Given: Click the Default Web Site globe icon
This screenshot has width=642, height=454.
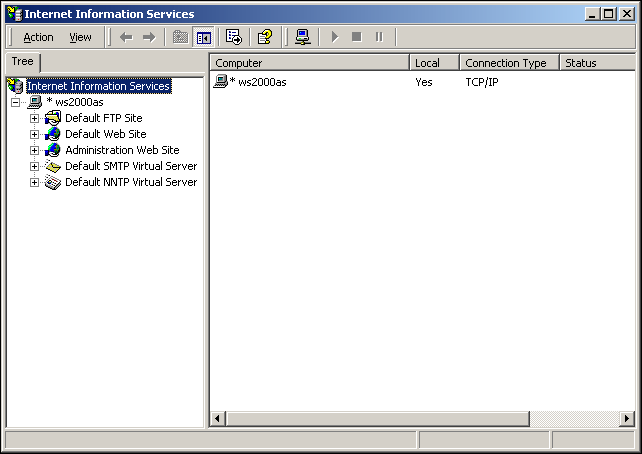Looking at the screenshot, I should pyautogui.click(x=53, y=134).
